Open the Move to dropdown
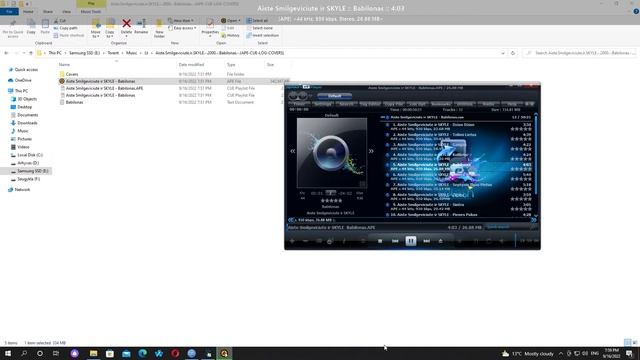 (96, 28)
